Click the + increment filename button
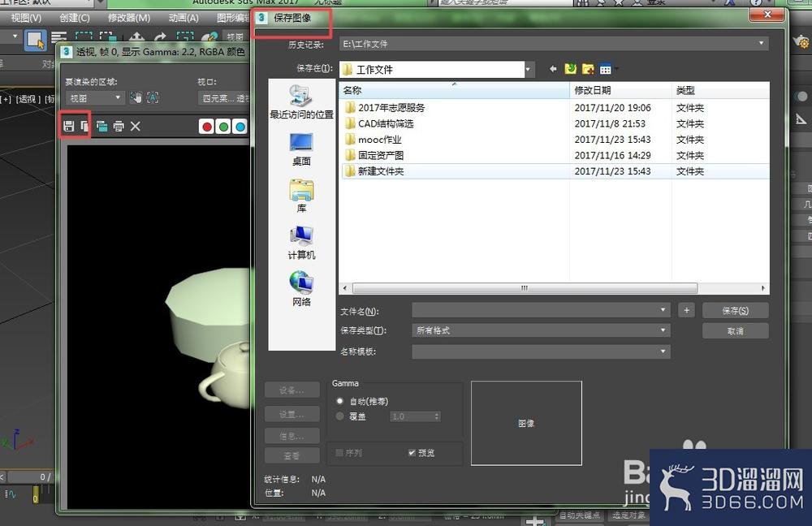The height and width of the screenshot is (526, 812). click(x=686, y=310)
